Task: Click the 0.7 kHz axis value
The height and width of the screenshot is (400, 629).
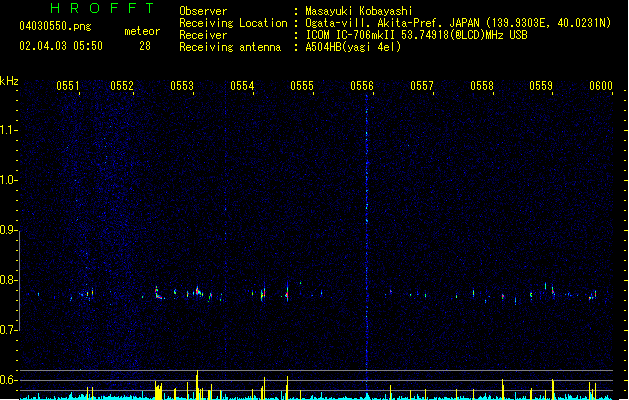Action: [8, 330]
